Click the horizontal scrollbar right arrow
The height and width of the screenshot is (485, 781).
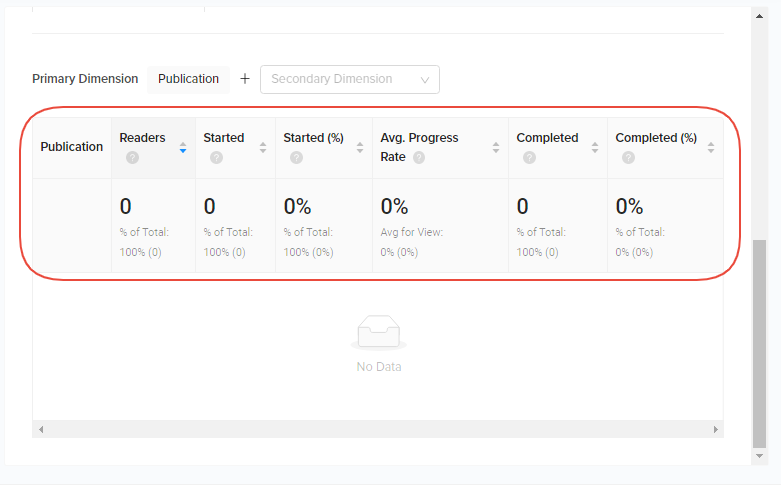pos(716,429)
